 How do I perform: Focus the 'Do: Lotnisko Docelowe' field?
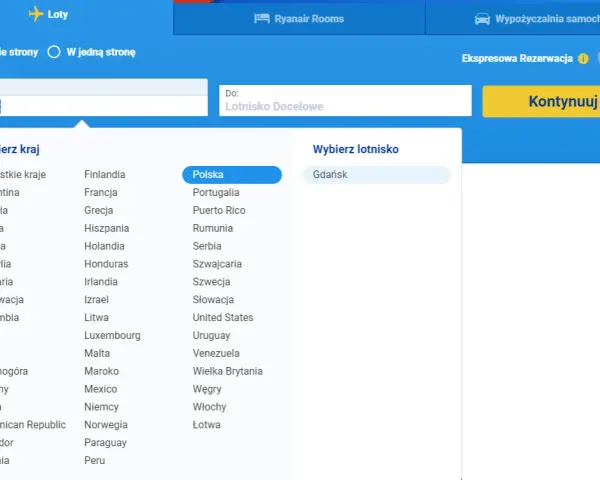345,101
